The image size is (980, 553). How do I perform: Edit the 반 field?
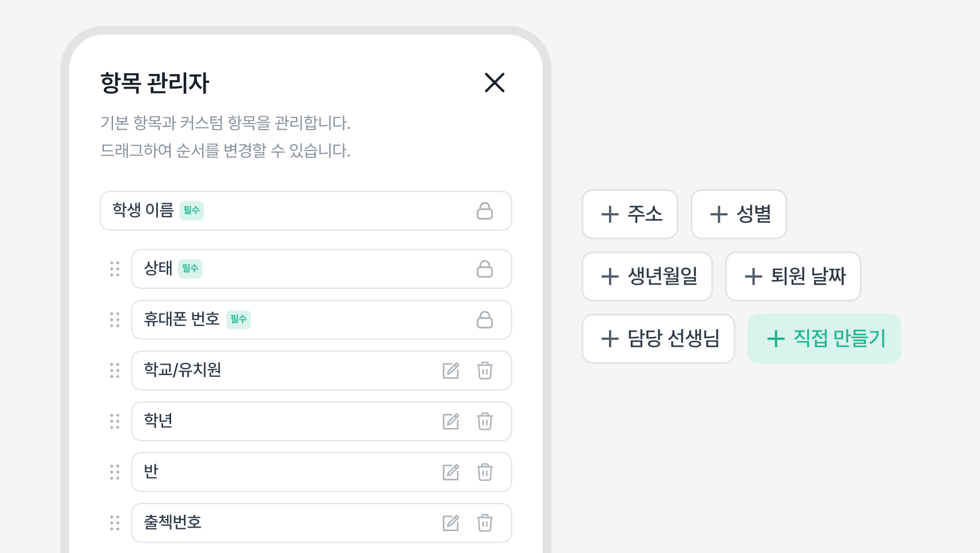pos(451,472)
